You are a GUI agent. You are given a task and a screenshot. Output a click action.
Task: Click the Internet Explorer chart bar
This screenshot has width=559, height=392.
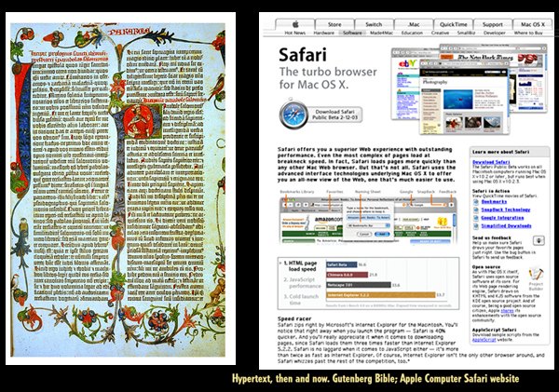381,295
